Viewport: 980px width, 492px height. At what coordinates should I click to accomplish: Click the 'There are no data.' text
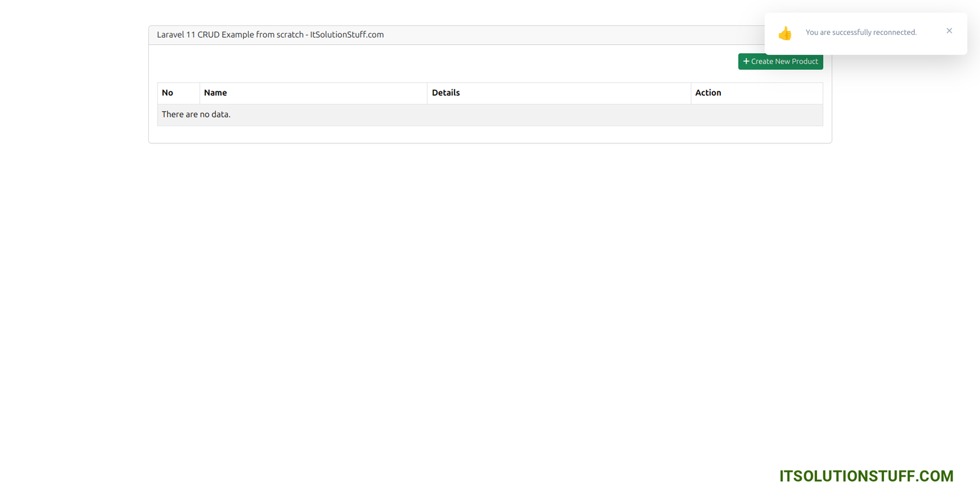pos(196,115)
